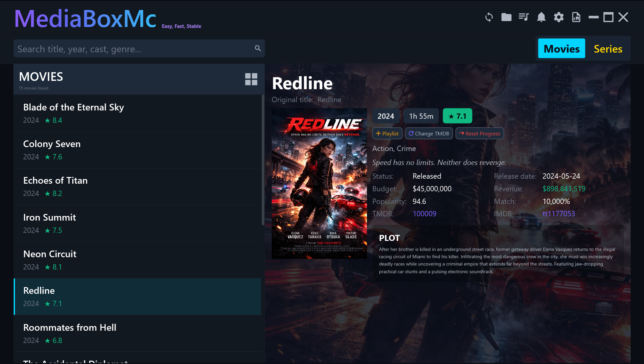Click the movie list vertical scrollbar
644x364 pixels.
coord(263,160)
